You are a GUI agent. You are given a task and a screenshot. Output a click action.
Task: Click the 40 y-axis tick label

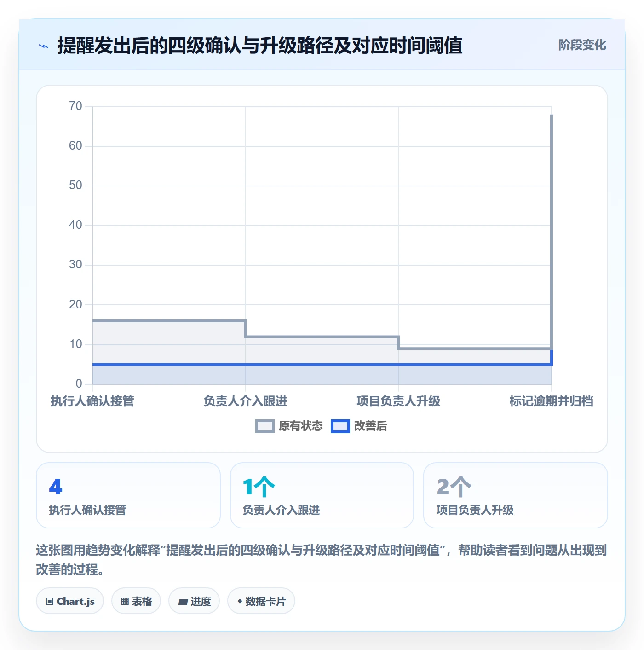(x=75, y=225)
